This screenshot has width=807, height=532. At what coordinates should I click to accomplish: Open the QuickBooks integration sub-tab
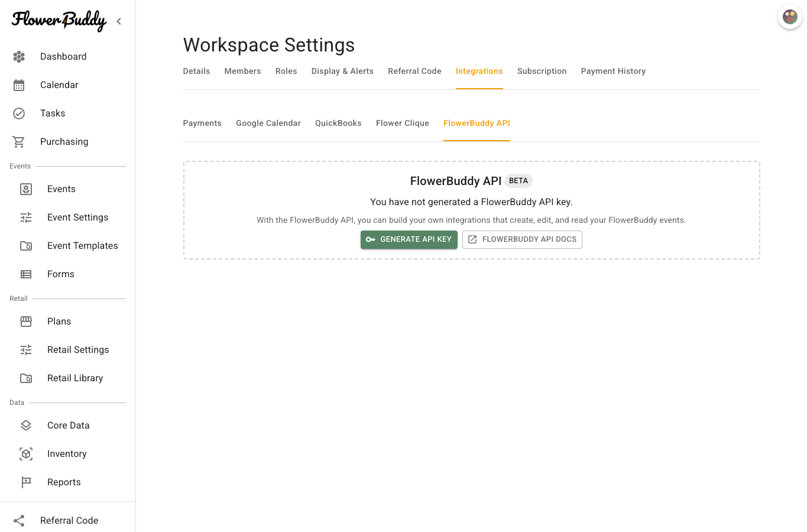pos(338,124)
